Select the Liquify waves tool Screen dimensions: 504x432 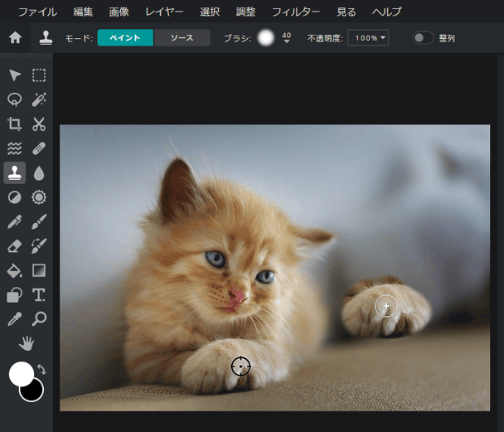coord(15,148)
